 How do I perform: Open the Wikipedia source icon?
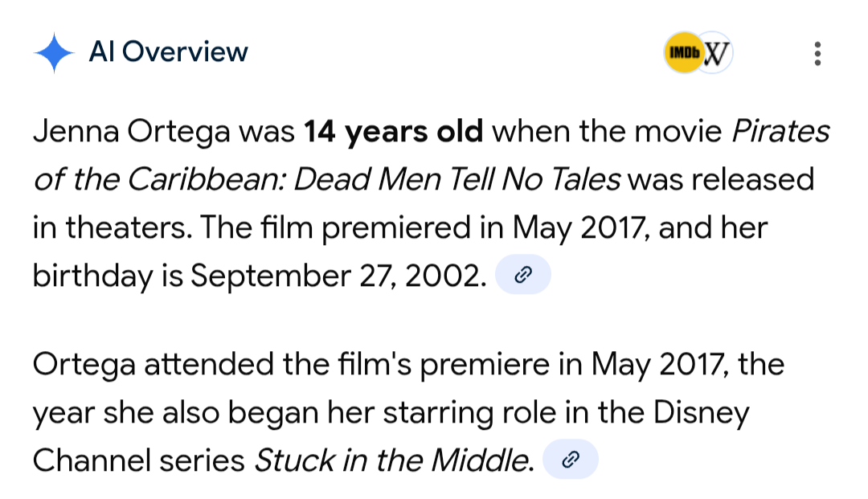(x=715, y=54)
